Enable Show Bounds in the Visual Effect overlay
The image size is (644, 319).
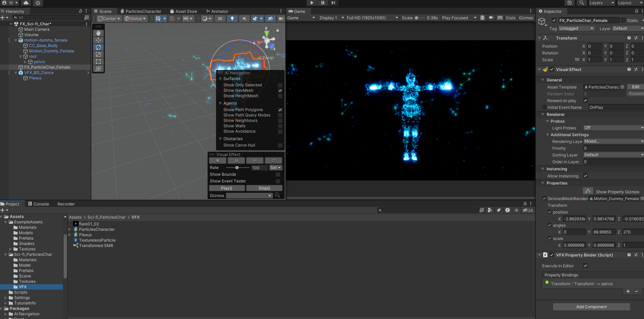pyautogui.click(x=278, y=174)
